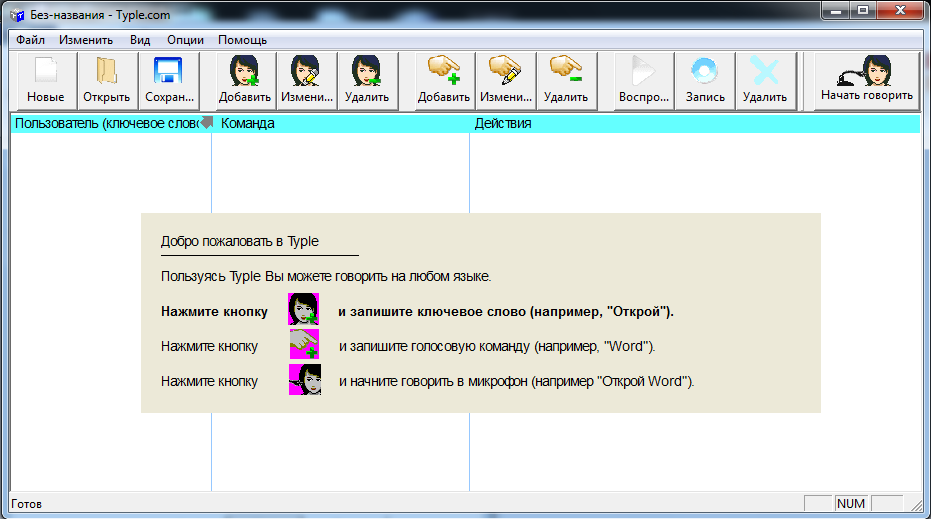Open the Вид menu
Image resolution: width=931 pixels, height=519 pixels.
[x=140, y=40]
